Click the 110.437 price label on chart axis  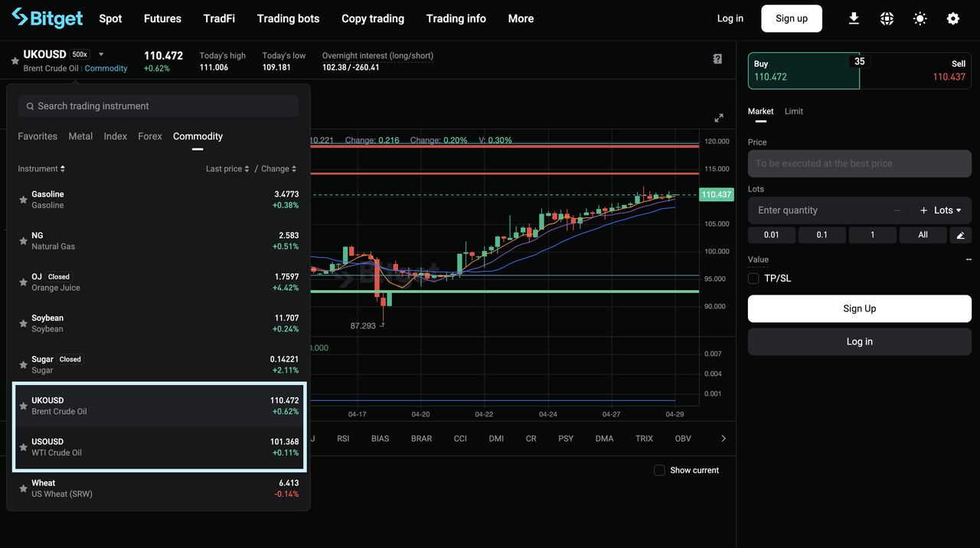pos(717,194)
